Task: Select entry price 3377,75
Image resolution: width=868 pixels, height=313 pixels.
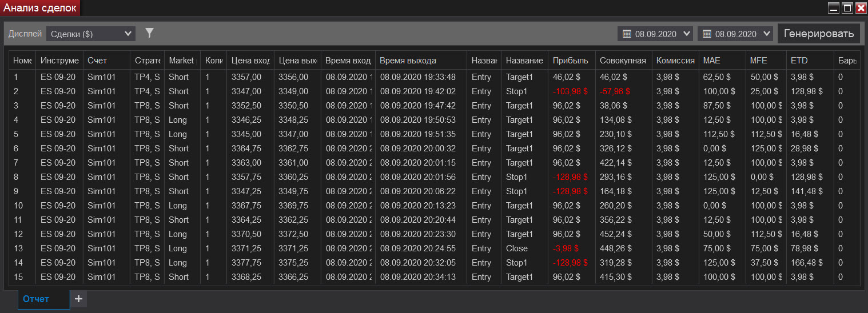Action: (246, 263)
